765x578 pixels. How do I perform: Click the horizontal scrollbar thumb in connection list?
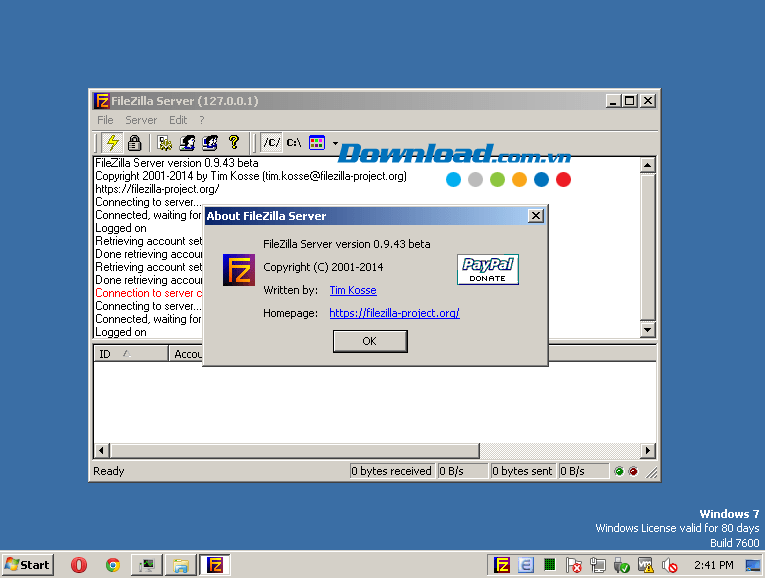pyautogui.click(x=295, y=450)
